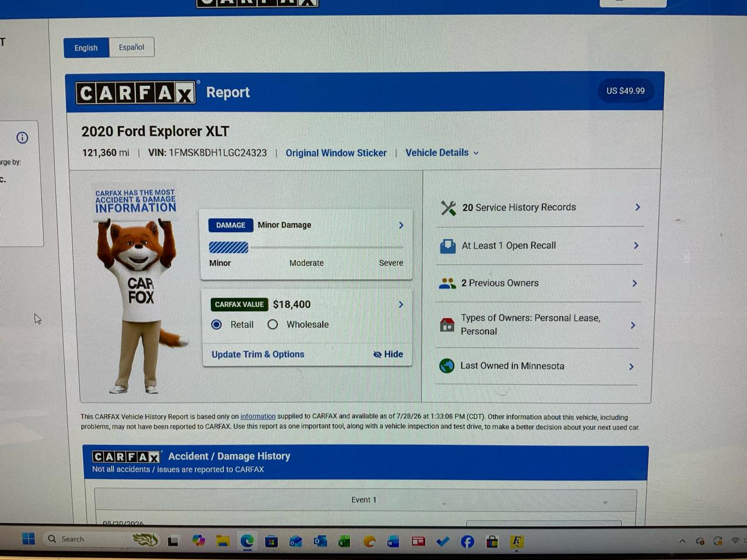The height and width of the screenshot is (560, 747).
Task: Expand the Minor Damage chevron
Action: coord(401,225)
